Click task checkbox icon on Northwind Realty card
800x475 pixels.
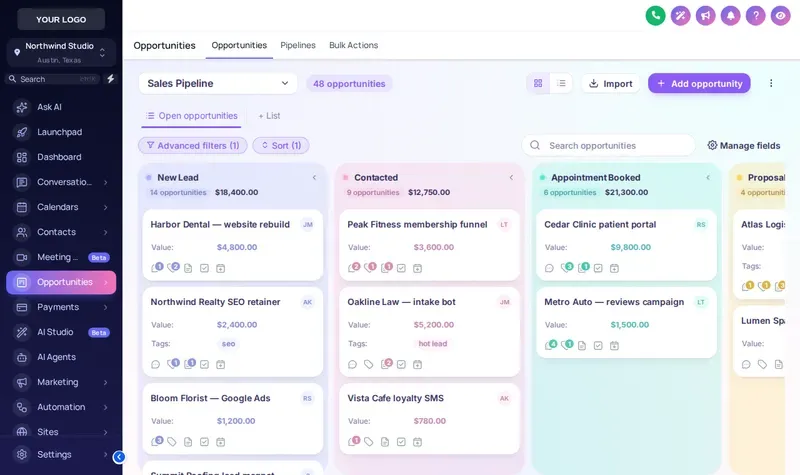click(x=204, y=364)
